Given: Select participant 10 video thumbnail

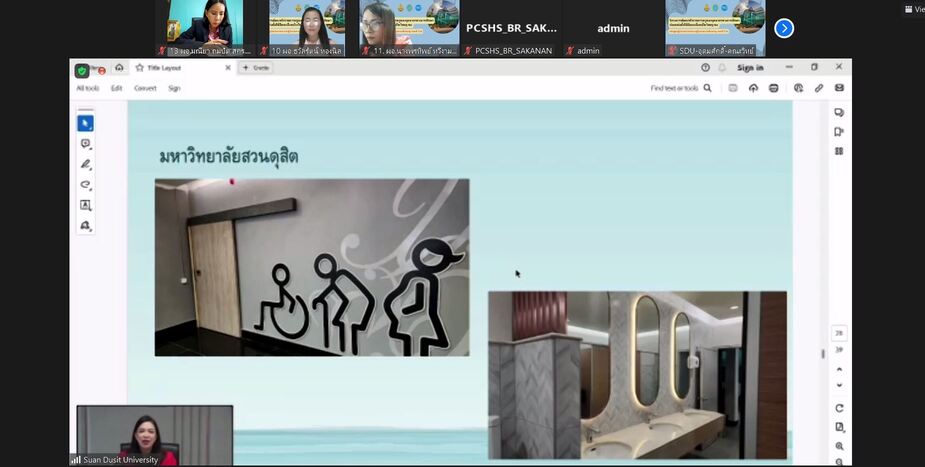Looking at the screenshot, I should [x=307, y=28].
